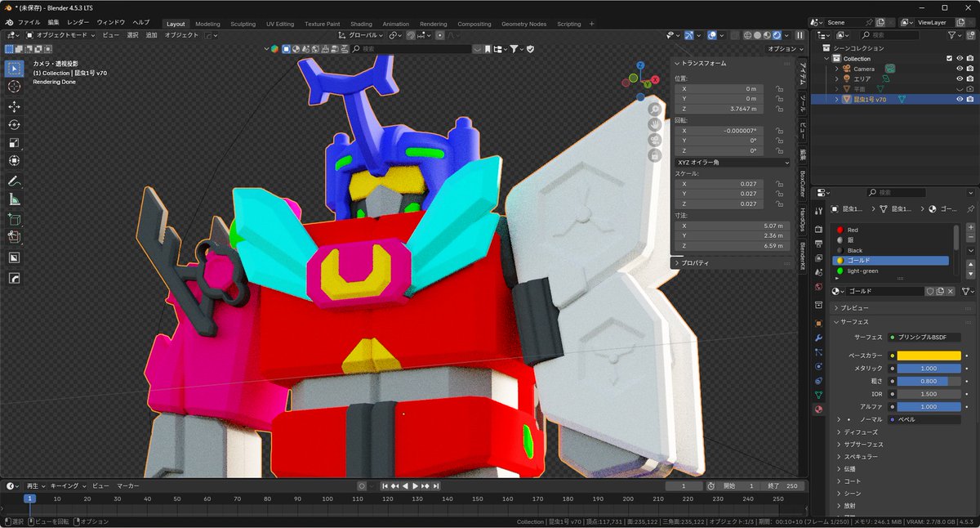Expand the 昆虫1号 v70 item in the outliner

coord(836,99)
